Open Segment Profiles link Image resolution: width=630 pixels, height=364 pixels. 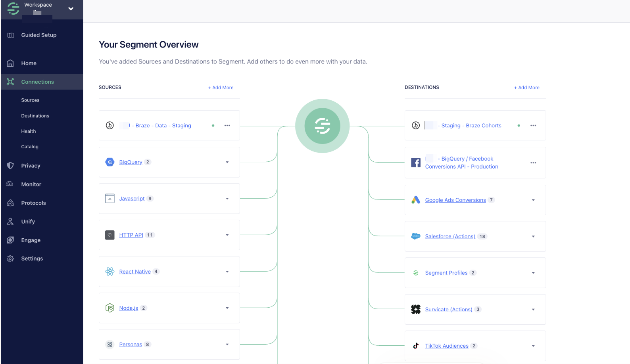[446, 273]
